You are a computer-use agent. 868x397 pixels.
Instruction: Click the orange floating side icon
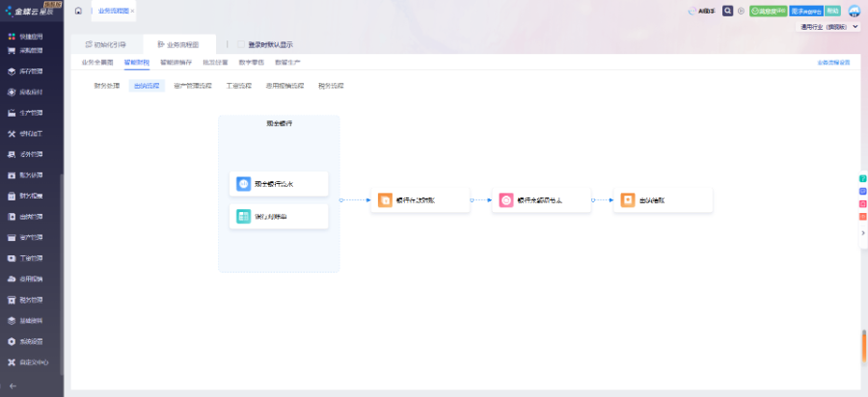862,217
